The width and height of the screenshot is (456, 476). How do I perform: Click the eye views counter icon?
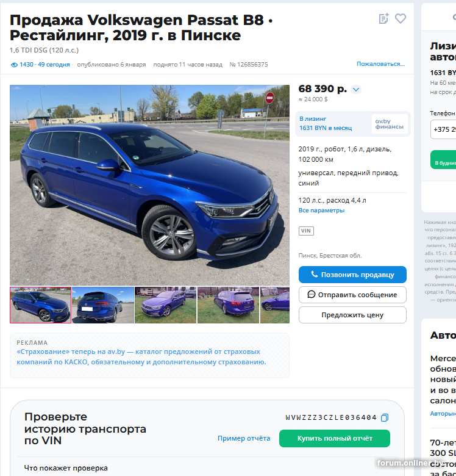[14, 65]
